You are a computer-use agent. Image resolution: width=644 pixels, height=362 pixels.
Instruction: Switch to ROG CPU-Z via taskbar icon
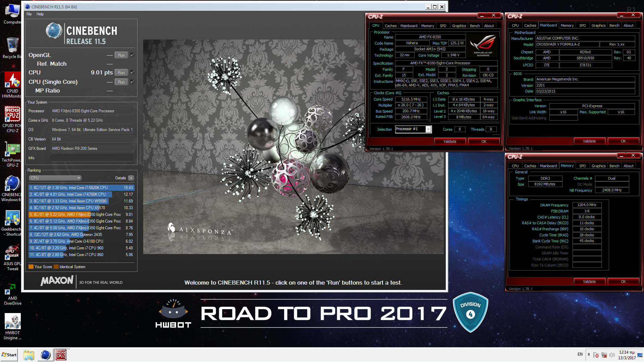pos(61,355)
